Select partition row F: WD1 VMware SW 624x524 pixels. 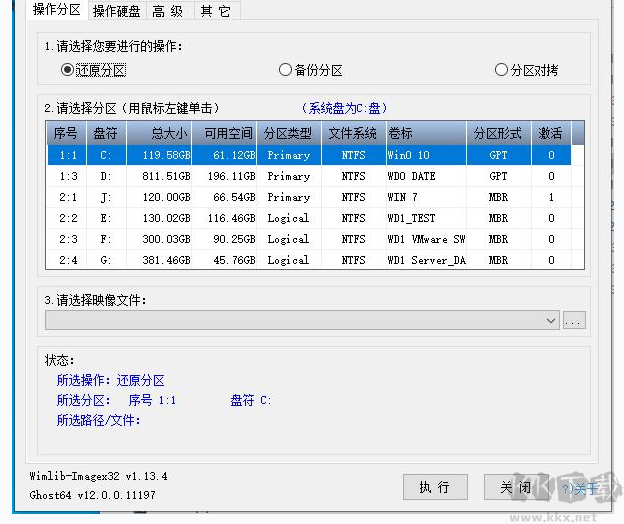tap(309, 240)
